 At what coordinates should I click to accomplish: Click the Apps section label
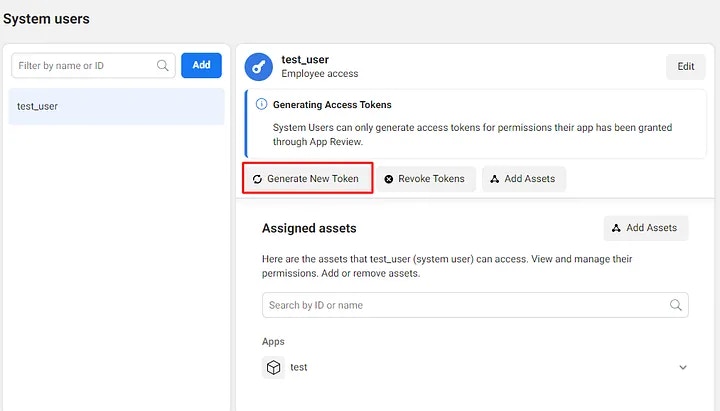[273, 342]
